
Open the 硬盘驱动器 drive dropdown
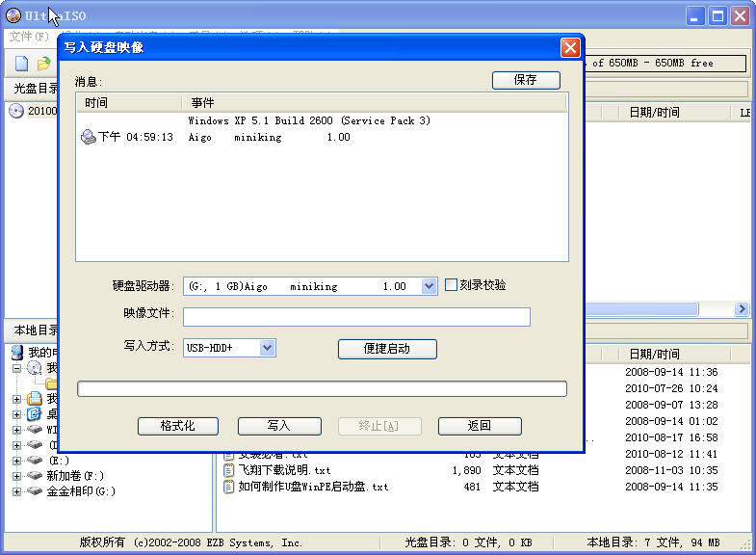[429, 286]
